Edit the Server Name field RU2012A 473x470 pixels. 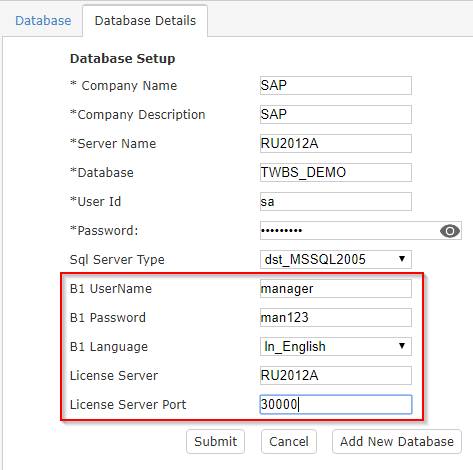(336, 144)
